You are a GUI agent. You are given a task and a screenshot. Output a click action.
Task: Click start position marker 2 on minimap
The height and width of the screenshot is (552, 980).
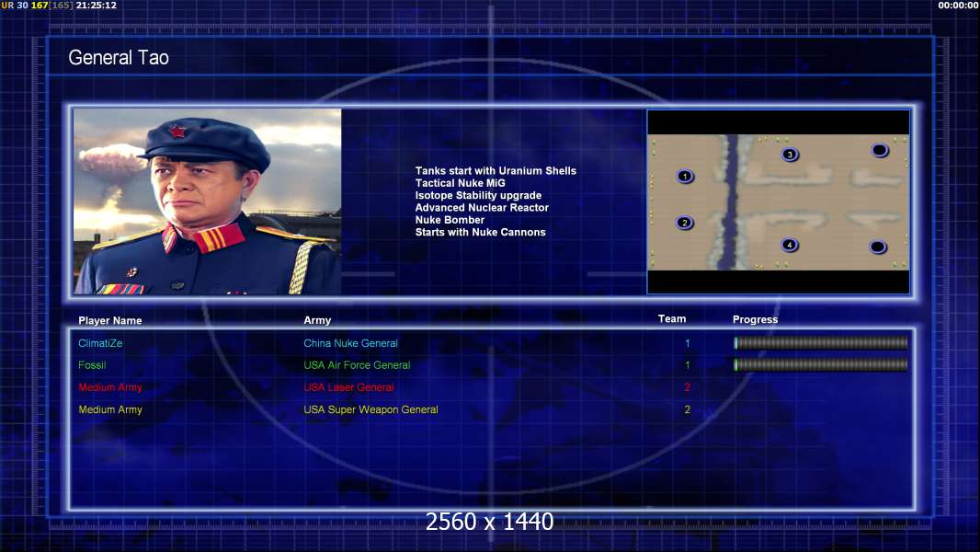684,223
